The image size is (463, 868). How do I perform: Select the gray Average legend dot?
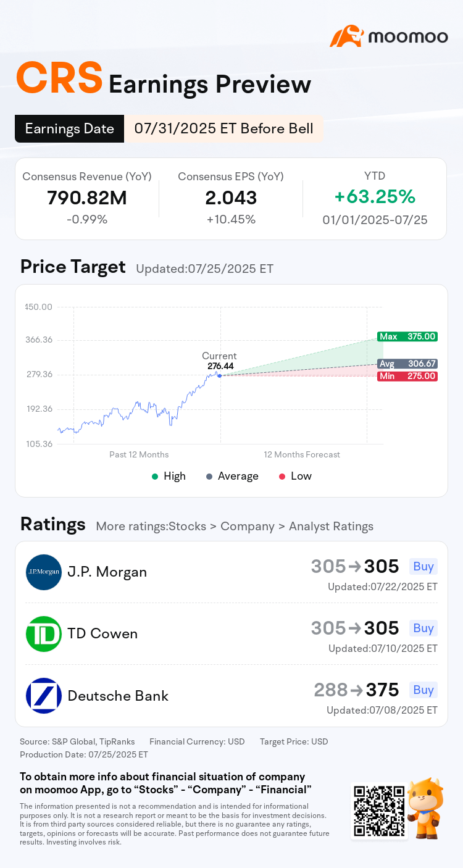click(209, 476)
